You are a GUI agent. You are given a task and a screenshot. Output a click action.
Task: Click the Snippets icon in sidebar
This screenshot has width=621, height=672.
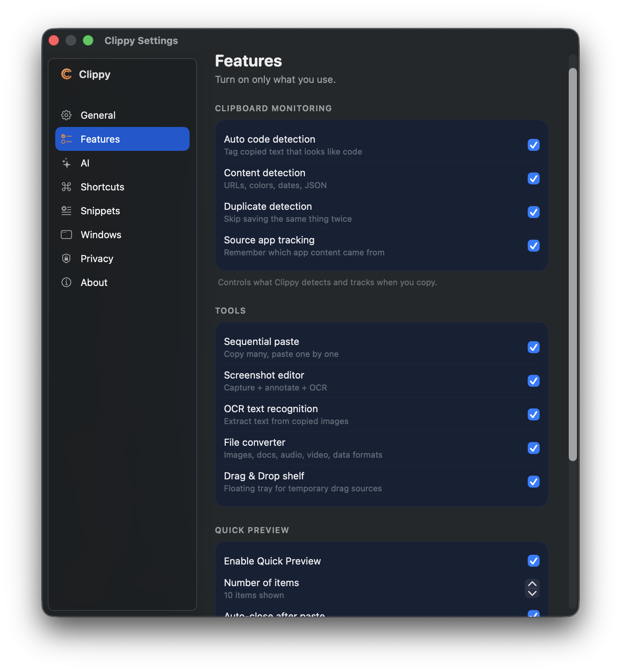(66, 211)
